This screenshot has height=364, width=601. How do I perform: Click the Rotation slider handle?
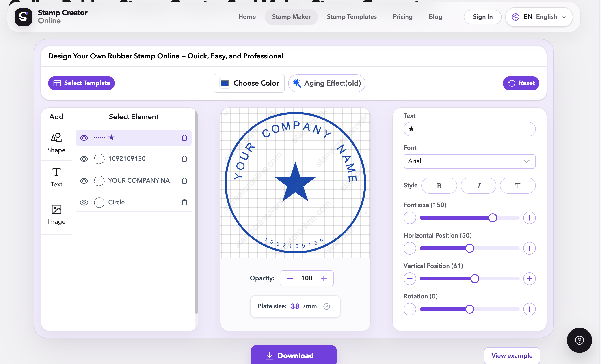pos(469,309)
